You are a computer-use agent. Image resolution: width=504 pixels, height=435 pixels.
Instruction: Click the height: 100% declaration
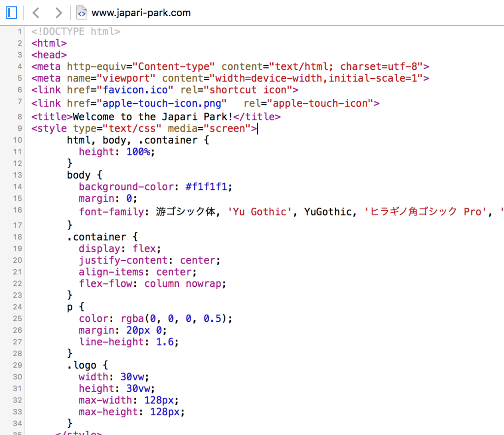click(117, 152)
